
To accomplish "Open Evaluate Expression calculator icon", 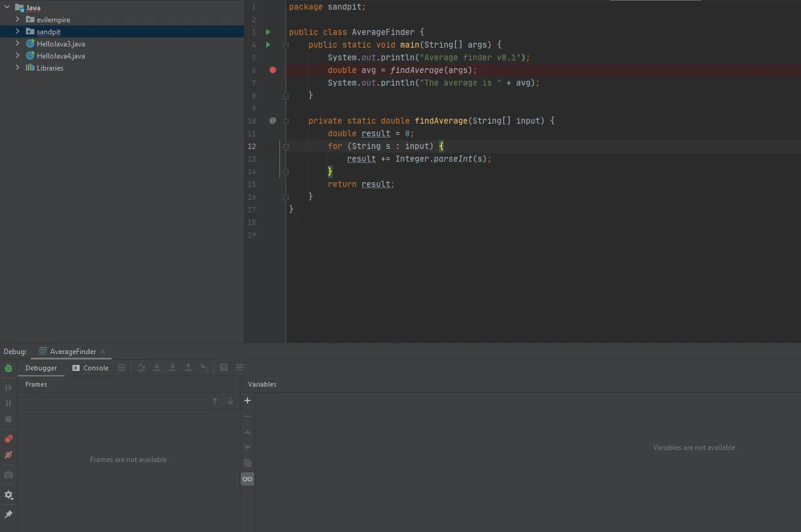I will pyautogui.click(x=224, y=367).
